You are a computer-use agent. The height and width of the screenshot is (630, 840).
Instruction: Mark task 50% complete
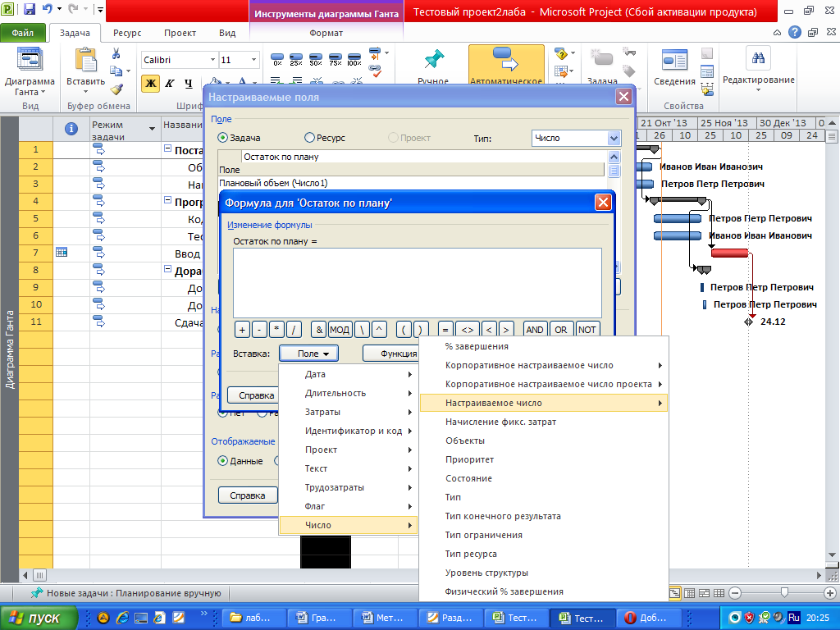tap(316, 59)
